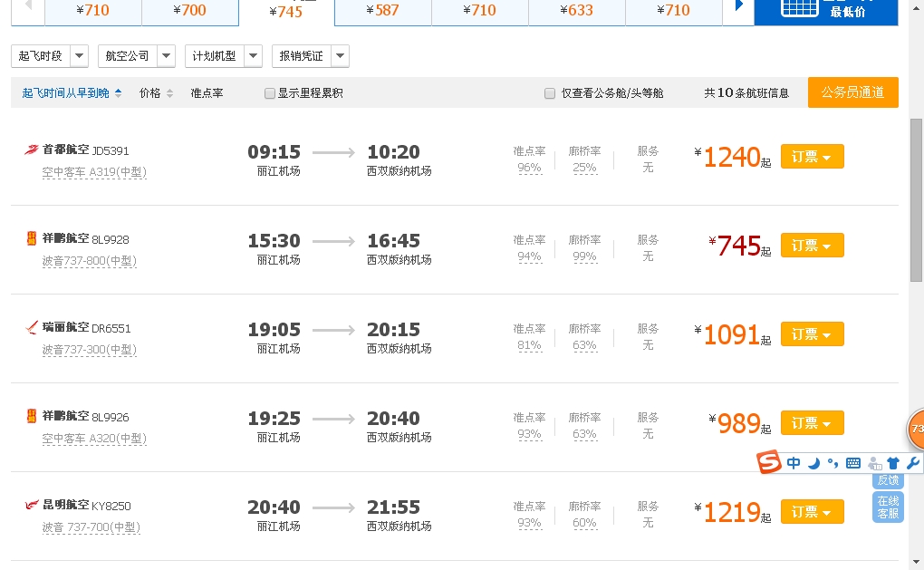Click aircraft type 波音737-800(中型)
Image resolution: width=924 pixels, height=570 pixels.
[x=90, y=261]
